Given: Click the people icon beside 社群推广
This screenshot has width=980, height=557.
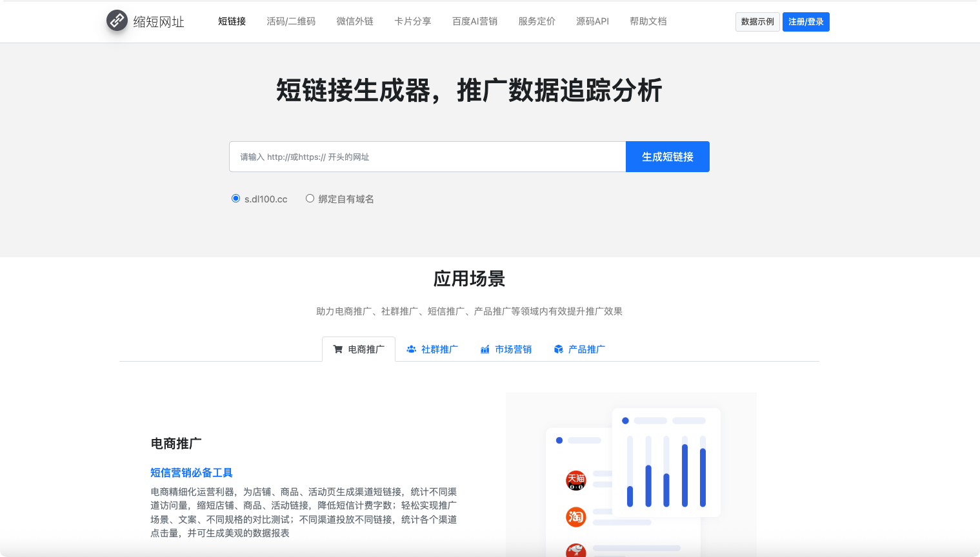Looking at the screenshot, I should (x=411, y=349).
